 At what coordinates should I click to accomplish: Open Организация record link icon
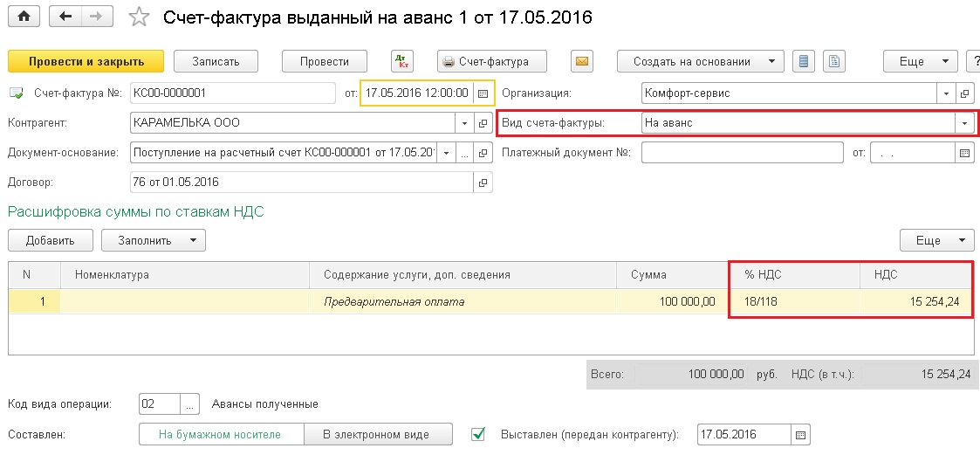tap(964, 93)
